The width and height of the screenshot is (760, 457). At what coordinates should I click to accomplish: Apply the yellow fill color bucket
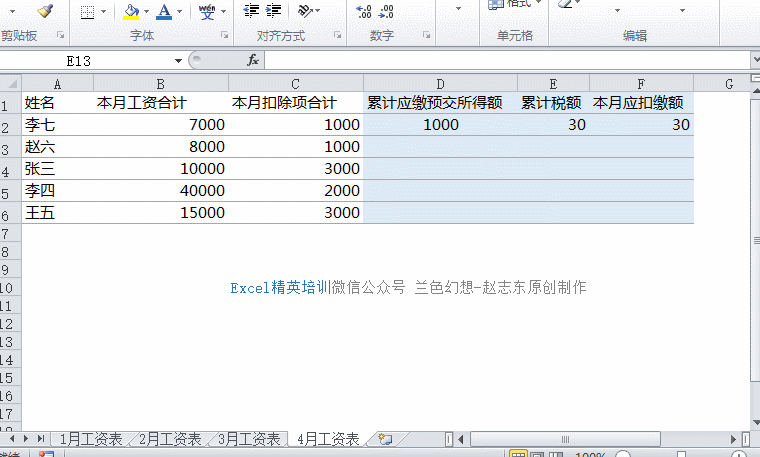point(131,12)
